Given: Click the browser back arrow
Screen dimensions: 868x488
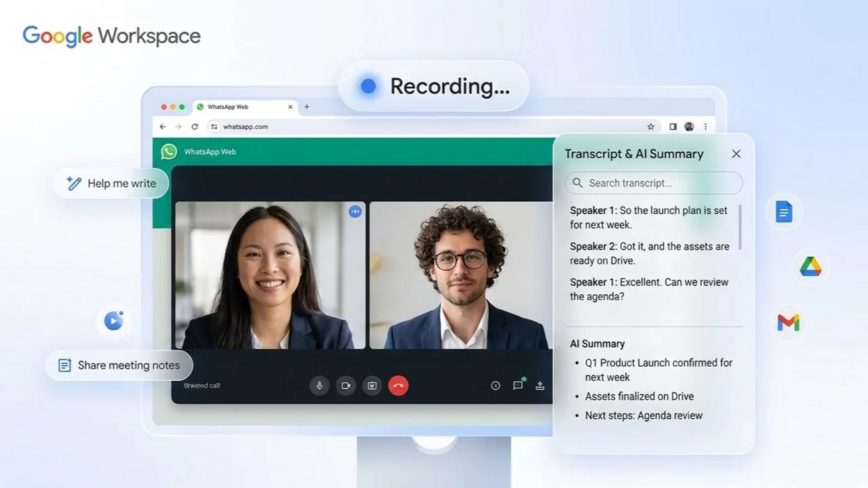Looking at the screenshot, I should [x=163, y=127].
